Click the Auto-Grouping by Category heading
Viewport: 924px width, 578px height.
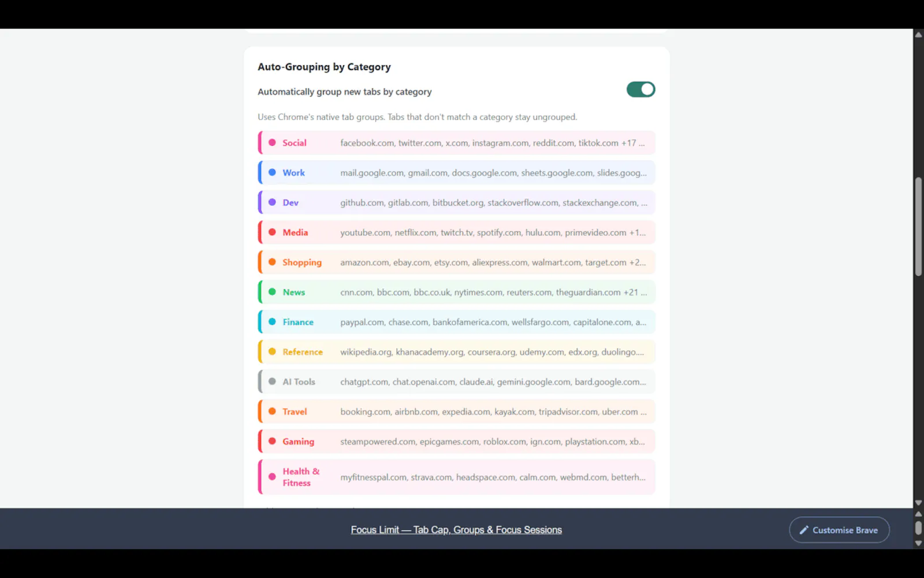(324, 67)
